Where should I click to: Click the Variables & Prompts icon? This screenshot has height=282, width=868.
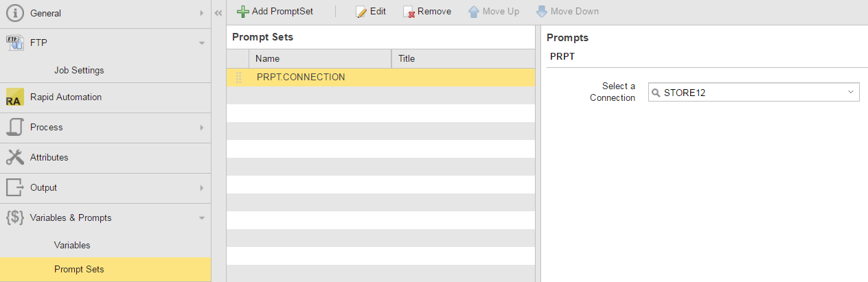(14, 218)
